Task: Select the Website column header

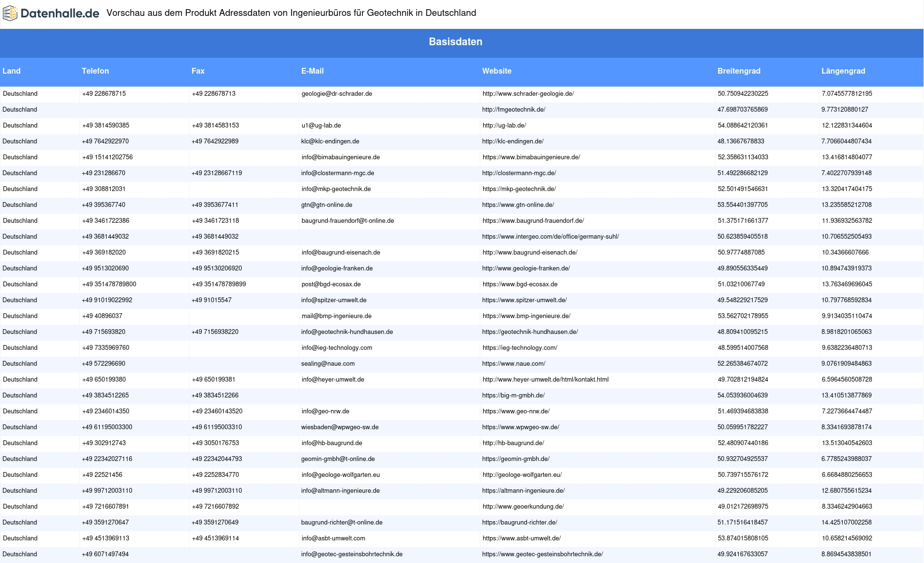Action: [x=497, y=71]
